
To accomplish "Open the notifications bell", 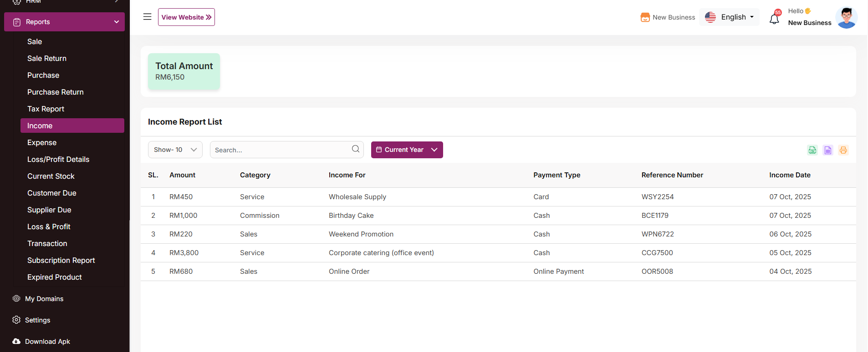I will pos(774,19).
